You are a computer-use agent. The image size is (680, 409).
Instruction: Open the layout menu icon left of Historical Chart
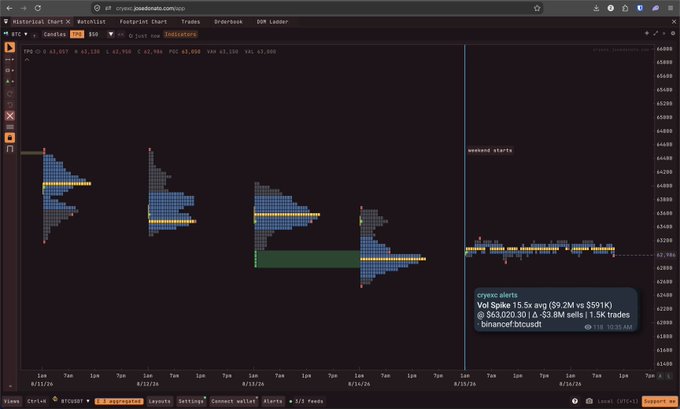pos(6,21)
